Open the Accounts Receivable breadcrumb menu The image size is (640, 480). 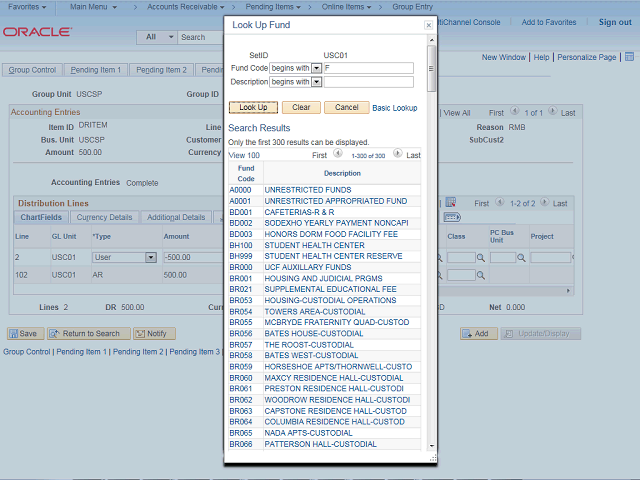186,7
